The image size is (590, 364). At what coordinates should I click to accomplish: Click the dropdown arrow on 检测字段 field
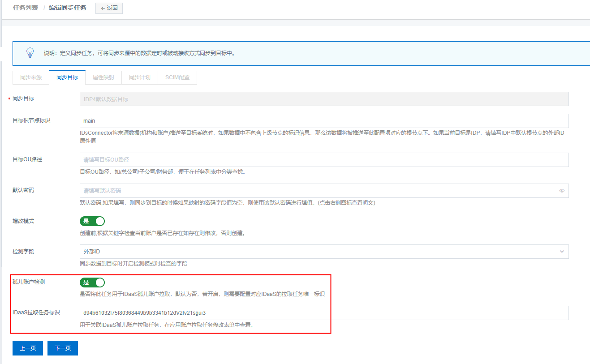tap(561, 251)
